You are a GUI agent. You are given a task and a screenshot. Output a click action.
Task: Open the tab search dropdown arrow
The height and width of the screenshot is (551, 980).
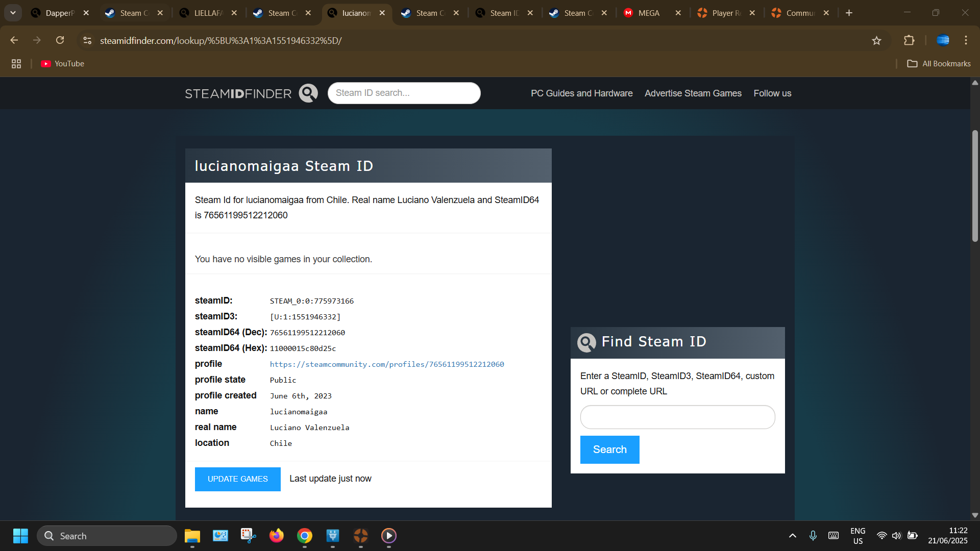(x=13, y=13)
